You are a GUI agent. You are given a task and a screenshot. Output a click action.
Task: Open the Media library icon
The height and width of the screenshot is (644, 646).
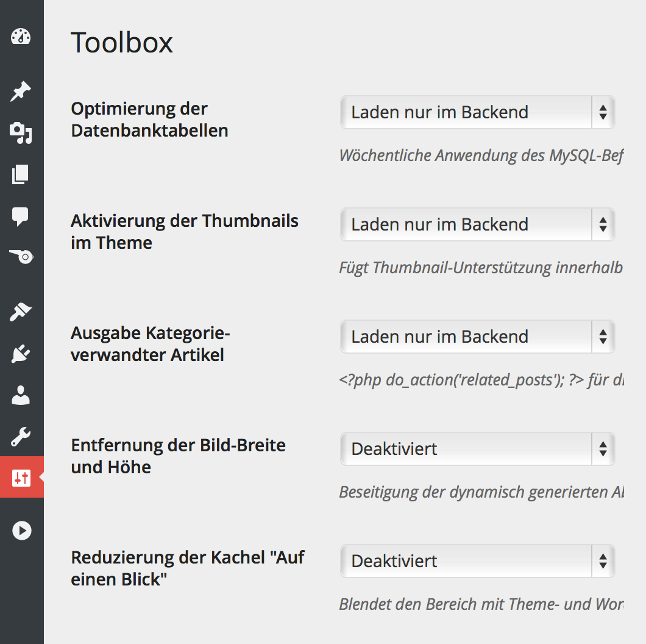[x=21, y=133]
